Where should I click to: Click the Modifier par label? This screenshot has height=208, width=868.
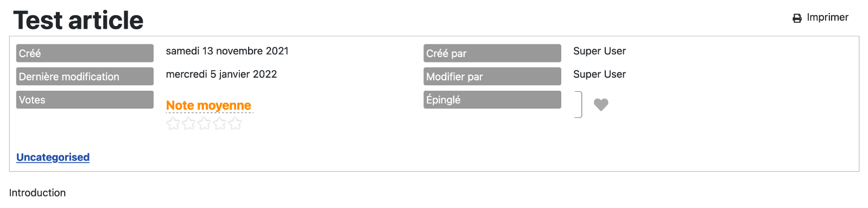tap(492, 77)
